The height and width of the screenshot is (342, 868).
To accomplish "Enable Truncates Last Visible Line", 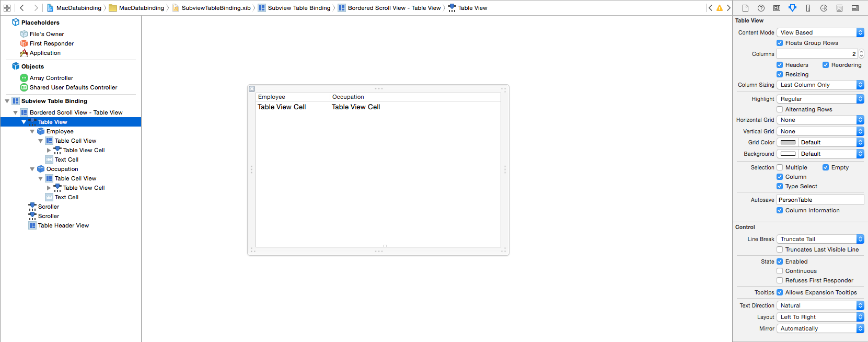I will [780, 249].
